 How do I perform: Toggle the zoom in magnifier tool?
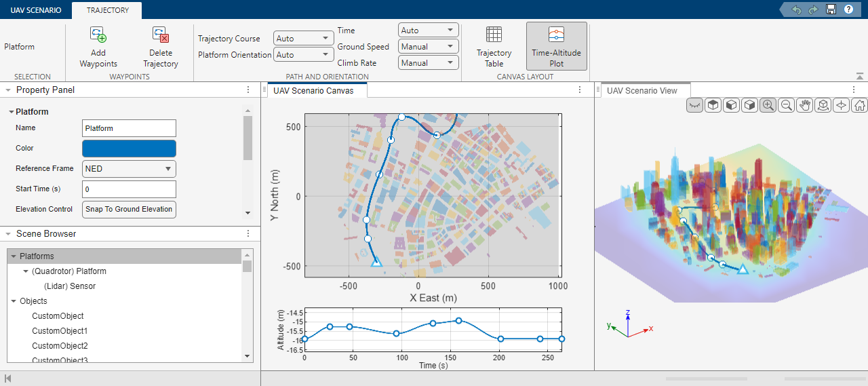tap(768, 105)
